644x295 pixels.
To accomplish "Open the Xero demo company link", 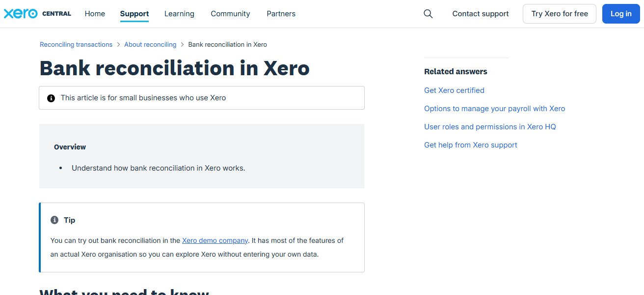I will click(x=215, y=240).
